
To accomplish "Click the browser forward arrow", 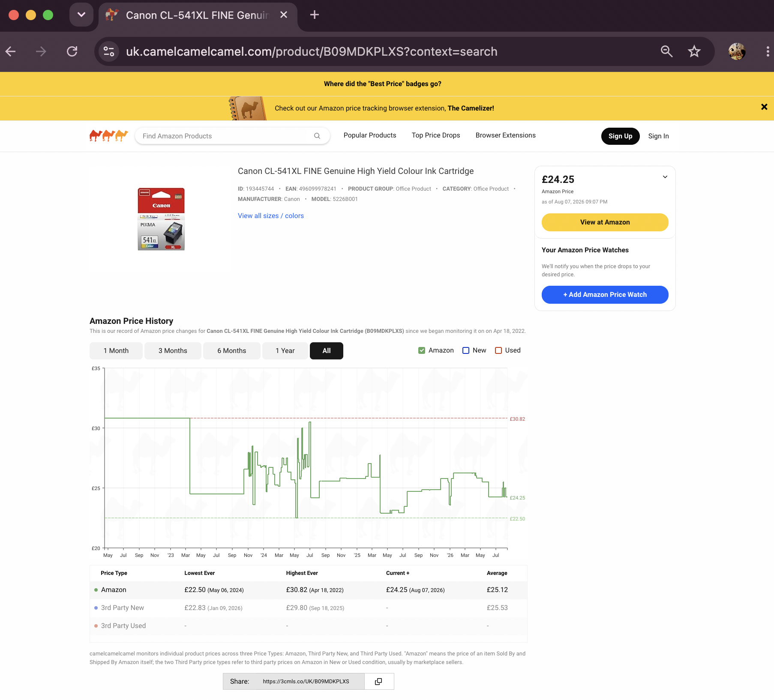I will [41, 51].
